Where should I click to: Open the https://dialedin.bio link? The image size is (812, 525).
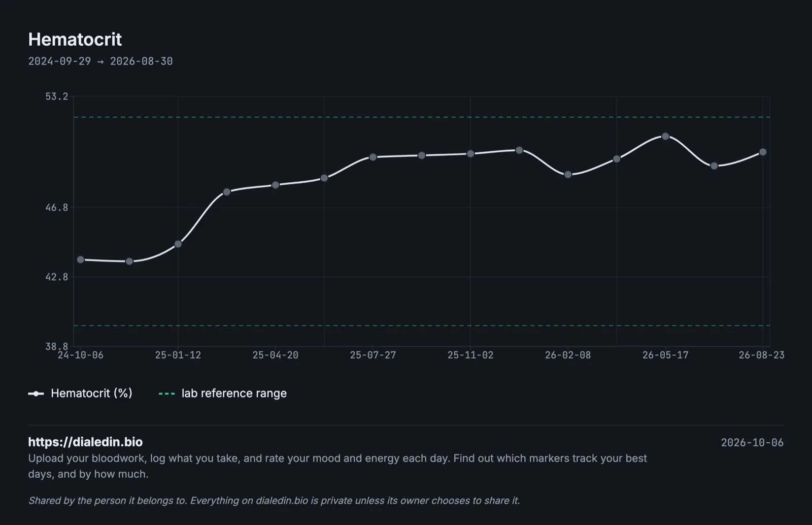coord(85,442)
